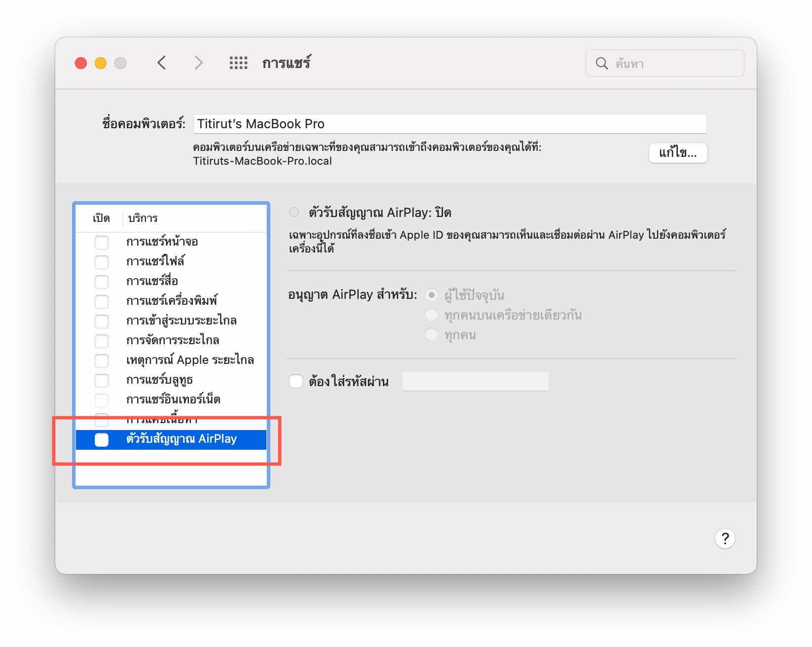Select ผู้ใช้ปัจจุบัน radio option
This screenshot has height=647, width=812.
pos(432,295)
